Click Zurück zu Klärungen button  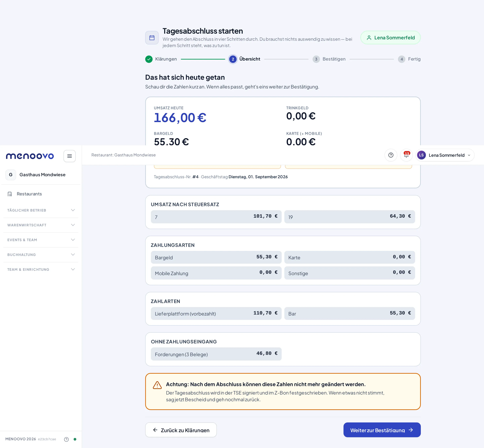tap(181, 430)
